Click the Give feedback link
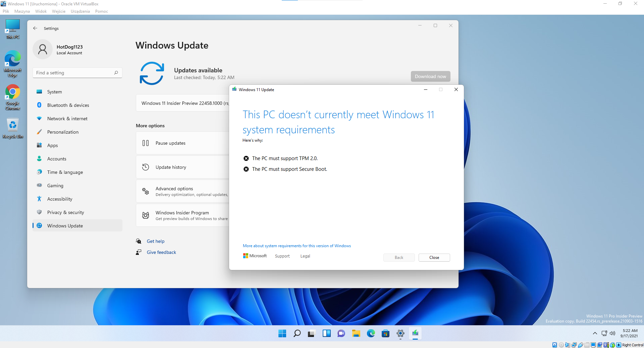 [161, 252]
